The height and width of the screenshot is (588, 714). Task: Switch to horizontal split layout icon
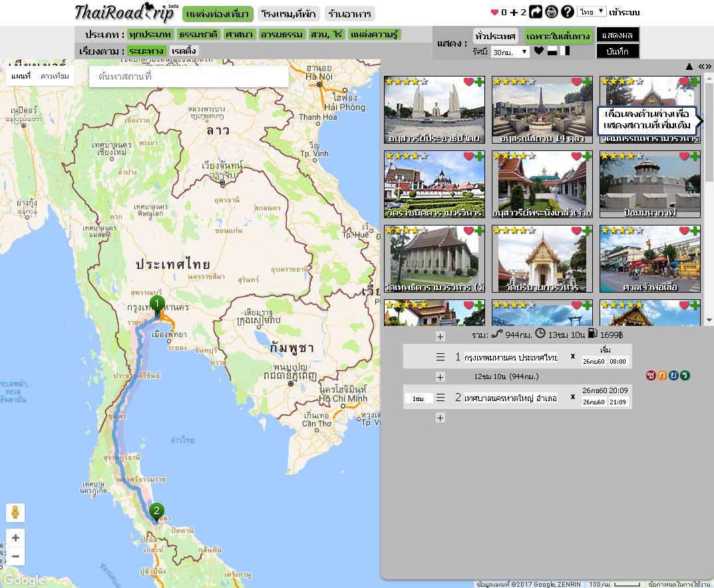[x=552, y=51]
